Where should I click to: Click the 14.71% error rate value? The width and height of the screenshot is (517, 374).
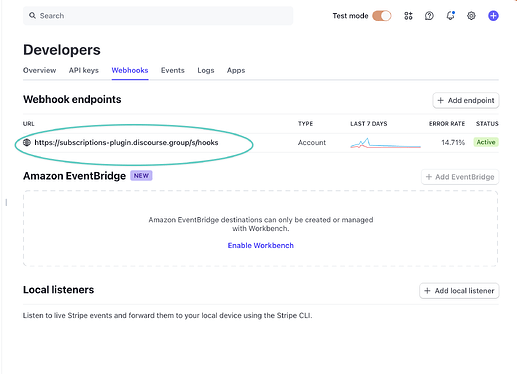click(453, 142)
